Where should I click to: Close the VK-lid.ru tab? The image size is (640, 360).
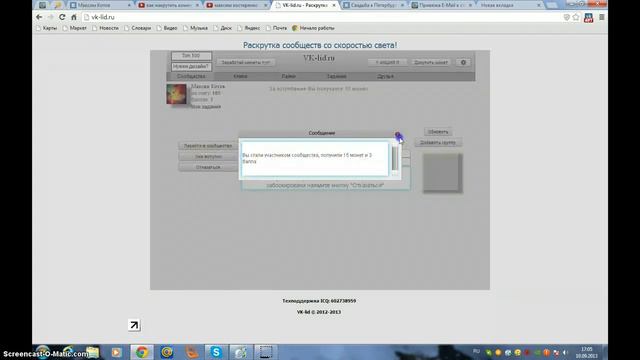click(x=334, y=5)
